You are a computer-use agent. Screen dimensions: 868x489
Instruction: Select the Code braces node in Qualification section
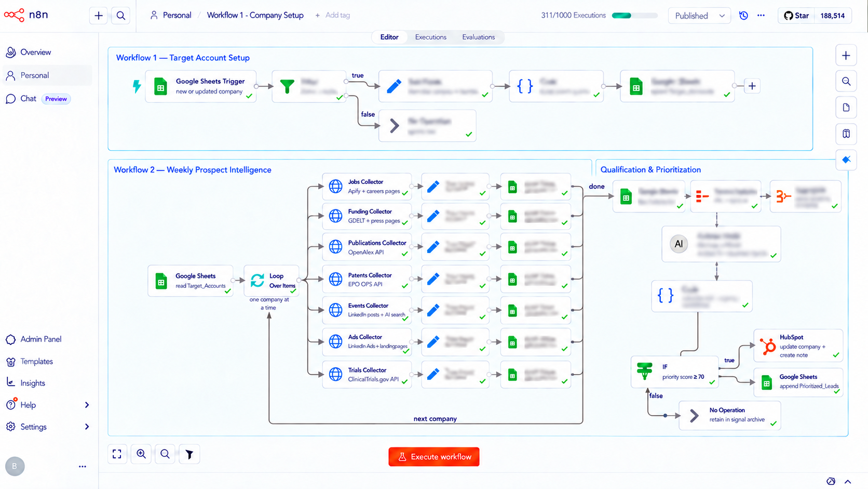pyautogui.click(x=702, y=296)
